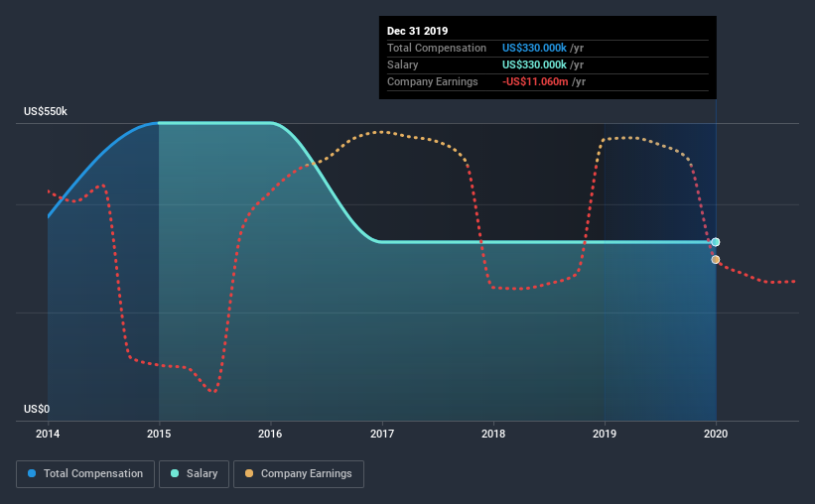Select the 2020 x-axis label

coord(716,434)
